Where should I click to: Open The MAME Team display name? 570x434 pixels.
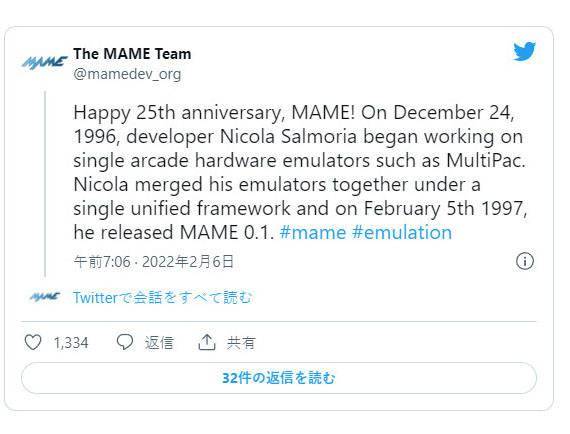132,54
